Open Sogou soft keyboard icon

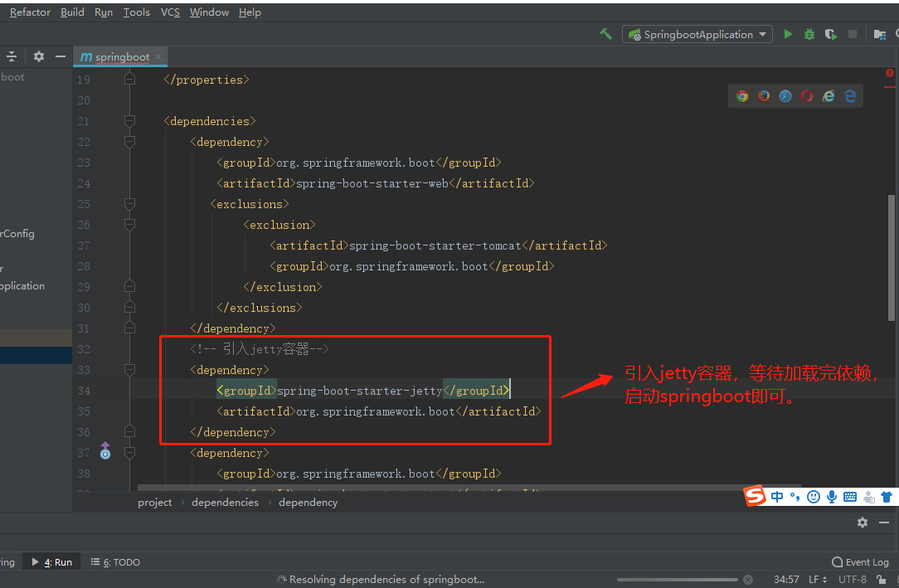pyautogui.click(x=850, y=497)
